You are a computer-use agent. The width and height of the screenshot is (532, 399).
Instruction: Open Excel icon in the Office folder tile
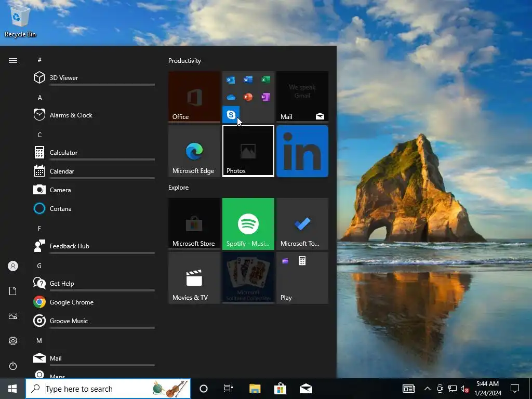pyautogui.click(x=265, y=79)
